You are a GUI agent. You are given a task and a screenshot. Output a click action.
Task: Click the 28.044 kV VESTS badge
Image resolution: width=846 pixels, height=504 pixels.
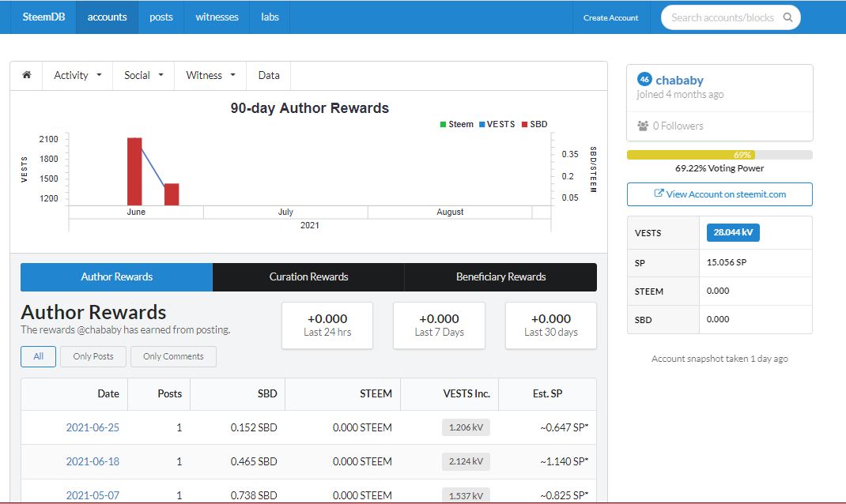pos(733,232)
